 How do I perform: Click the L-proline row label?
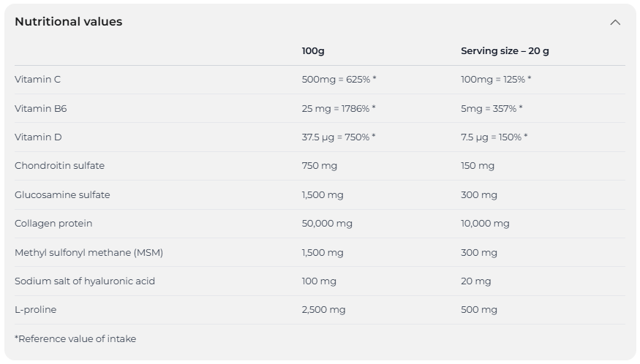[35, 309]
